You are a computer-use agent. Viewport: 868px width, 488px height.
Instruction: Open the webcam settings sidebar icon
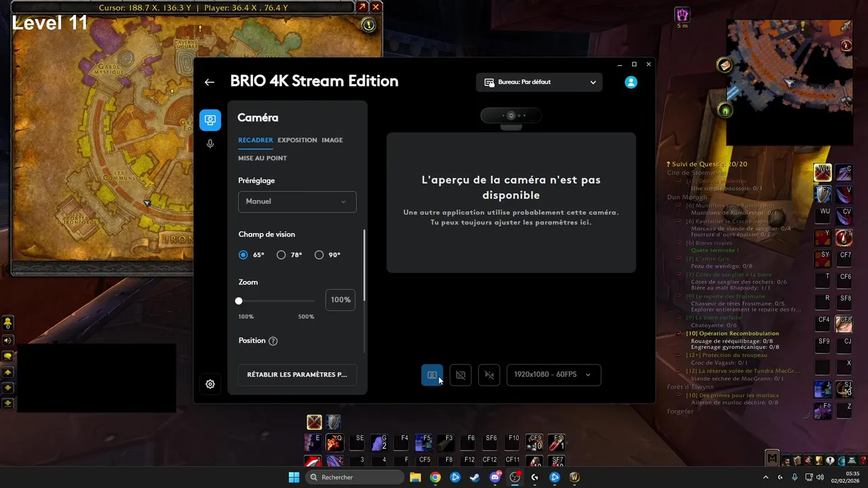click(210, 120)
